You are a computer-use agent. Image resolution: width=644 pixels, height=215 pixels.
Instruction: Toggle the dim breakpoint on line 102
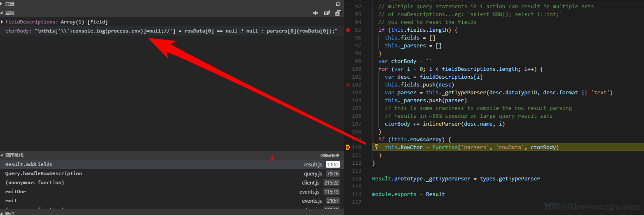click(x=348, y=85)
